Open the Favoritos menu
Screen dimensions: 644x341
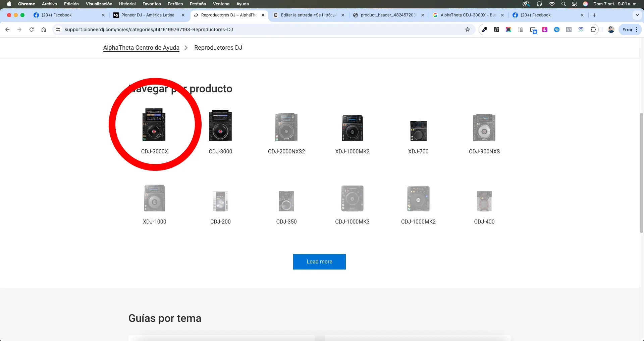(152, 4)
